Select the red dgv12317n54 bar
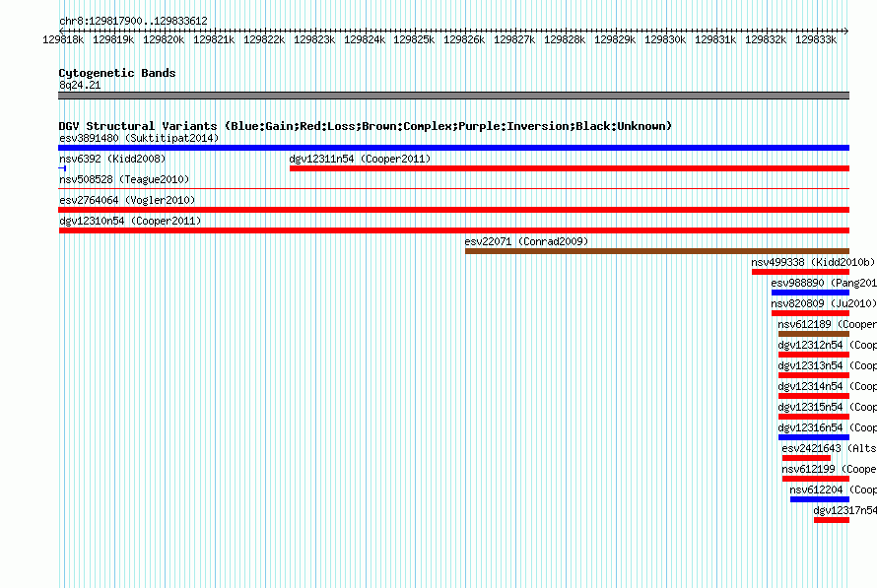This screenshot has height=588, width=877. coord(832,520)
